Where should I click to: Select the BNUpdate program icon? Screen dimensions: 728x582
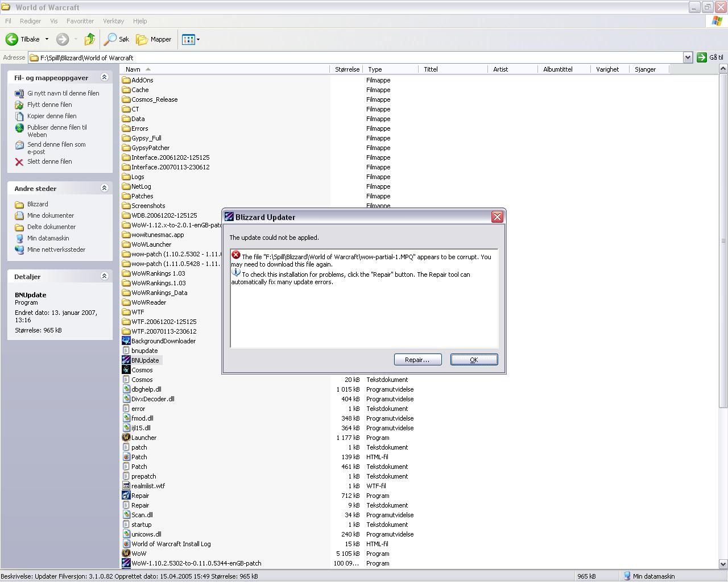click(126, 360)
